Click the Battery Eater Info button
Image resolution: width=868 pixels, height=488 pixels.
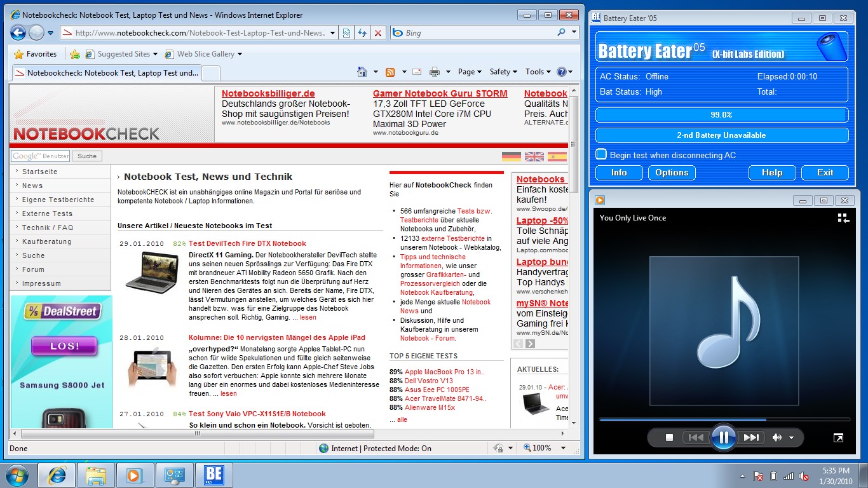[619, 172]
